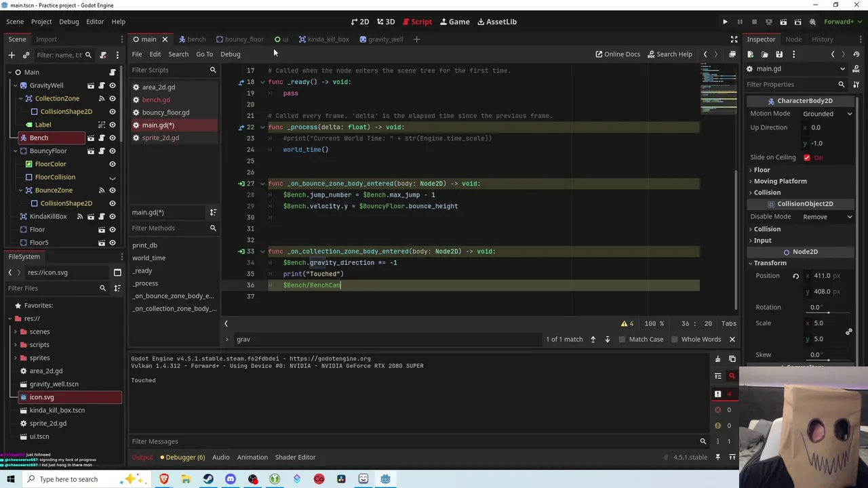Enable the Whole Words checkbox
The width and height of the screenshot is (868, 488).
click(x=676, y=340)
